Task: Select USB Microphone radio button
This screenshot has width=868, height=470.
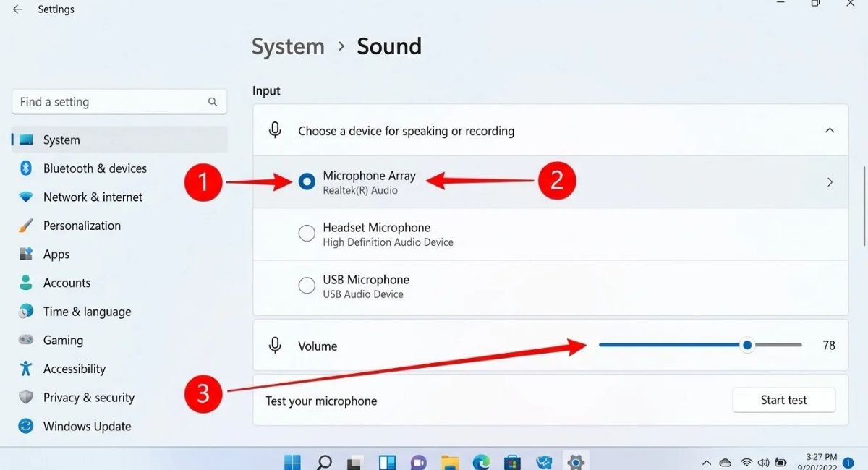Action: click(307, 286)
